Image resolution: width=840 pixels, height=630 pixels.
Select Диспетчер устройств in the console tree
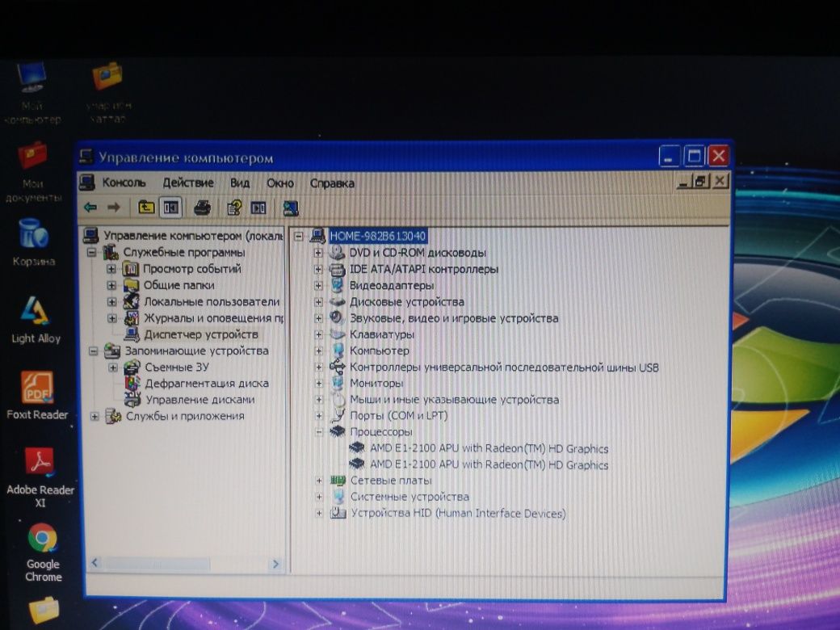[201, 334]
